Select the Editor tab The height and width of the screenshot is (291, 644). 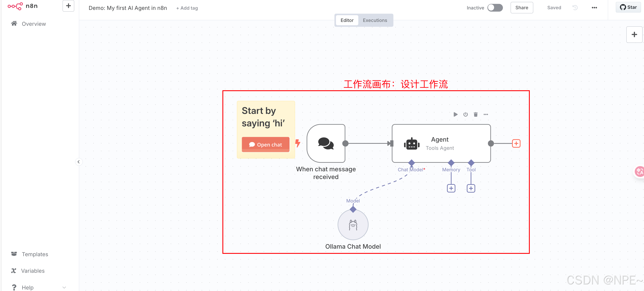pos(347,20)
